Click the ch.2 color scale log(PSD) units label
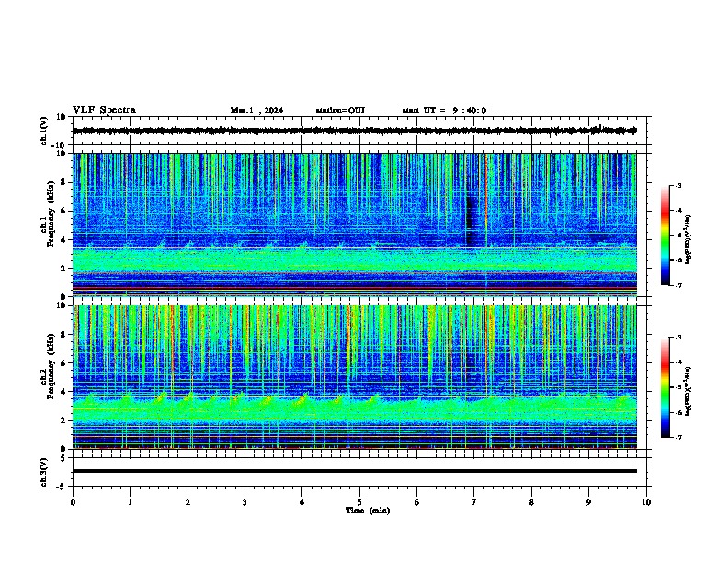The image size is (728, 563). (688, 392)
